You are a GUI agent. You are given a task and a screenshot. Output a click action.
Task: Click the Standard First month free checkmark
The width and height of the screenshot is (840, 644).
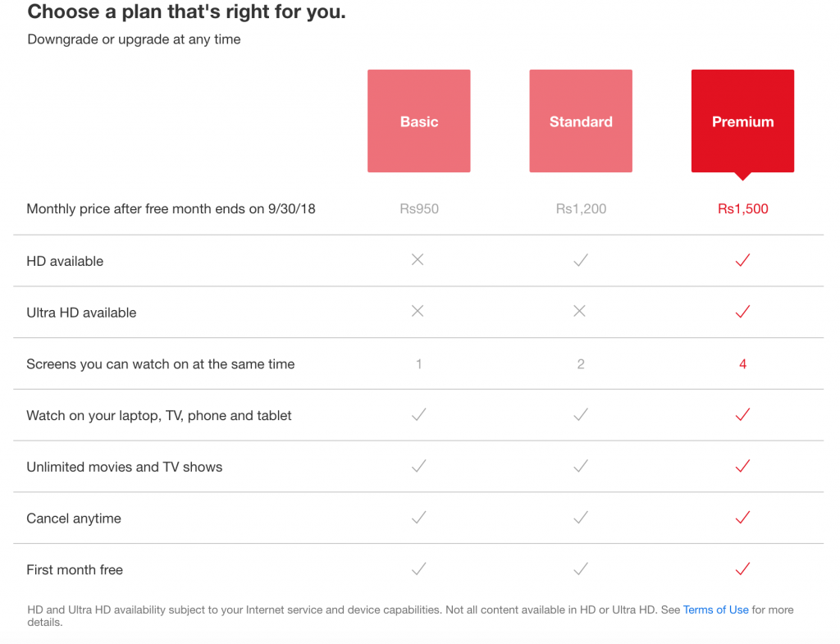click(x=581, y=569)
